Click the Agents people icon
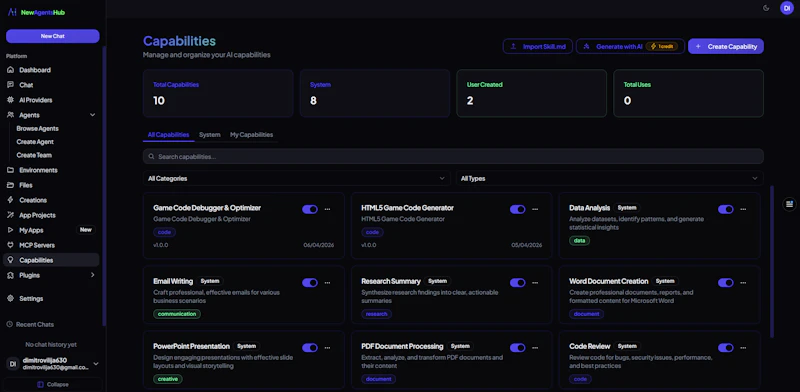 pos(10,115)
